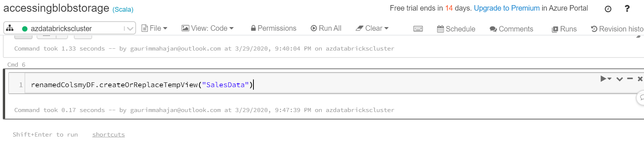Open the Permissions dialog
The width and height of the screenshot is (644, 160).
point(273,28)
